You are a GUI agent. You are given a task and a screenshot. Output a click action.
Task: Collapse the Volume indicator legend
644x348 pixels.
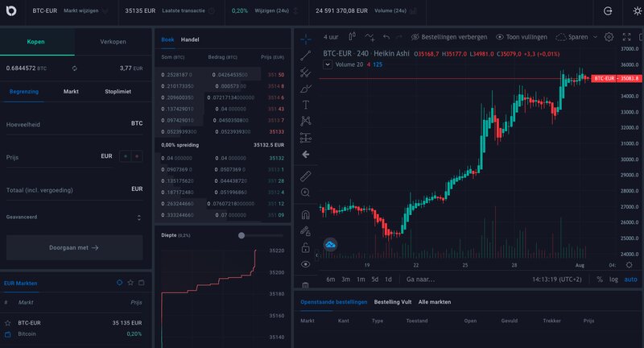[x=328, y=64]
